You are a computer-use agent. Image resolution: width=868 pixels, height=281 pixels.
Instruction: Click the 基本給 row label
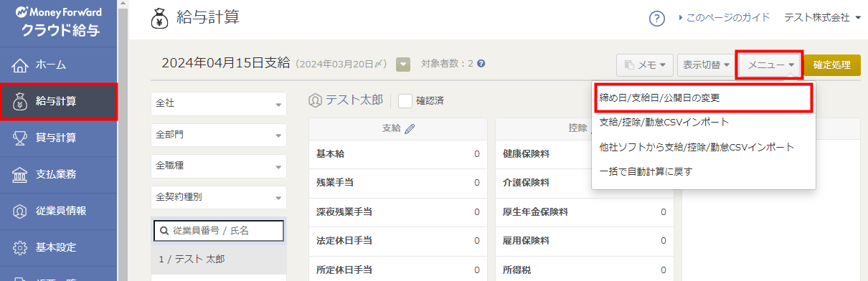331,153
